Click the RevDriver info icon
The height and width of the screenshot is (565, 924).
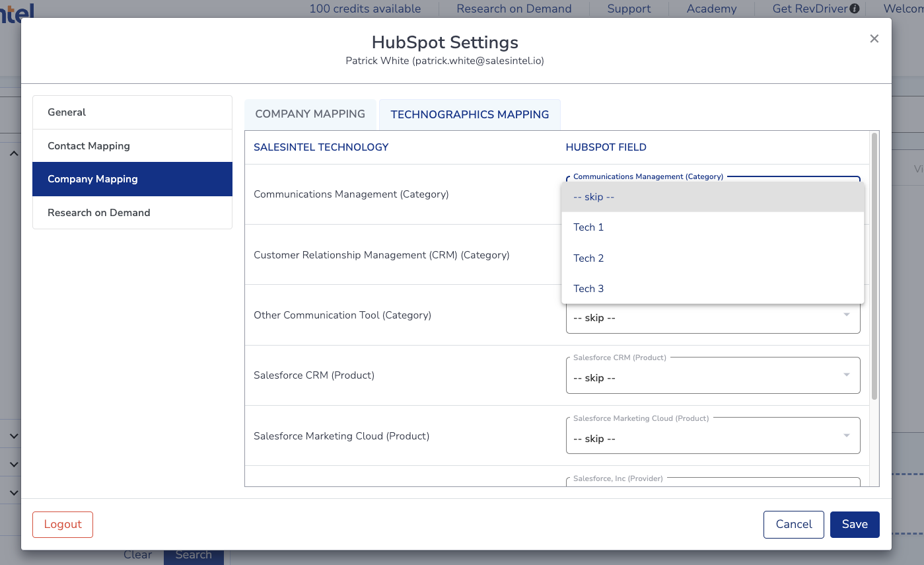tap(855, 9)
